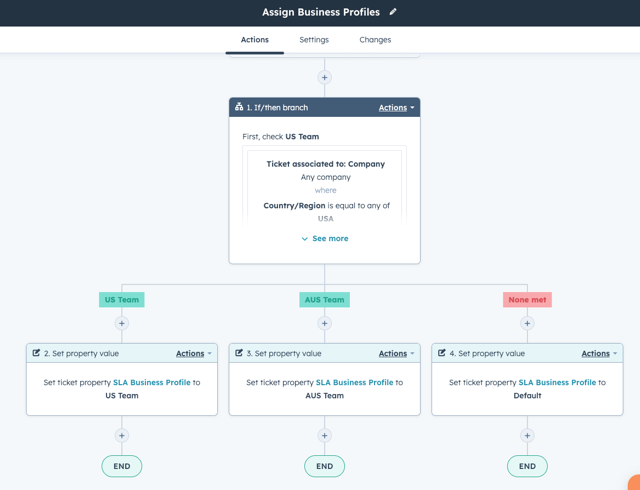This screenshot has height=490, width=640.
Task: Open Actions dropdown on If/then branch
Action: click(396, 108)
